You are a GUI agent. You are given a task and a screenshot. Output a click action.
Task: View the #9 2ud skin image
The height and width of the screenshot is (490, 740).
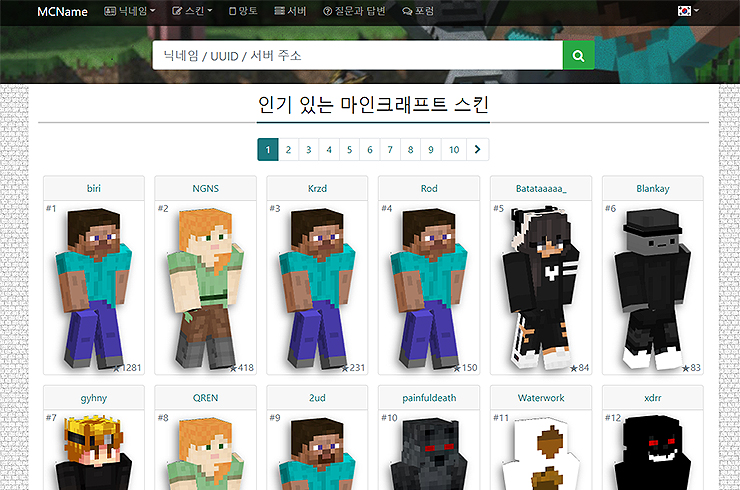coord(317,453)
